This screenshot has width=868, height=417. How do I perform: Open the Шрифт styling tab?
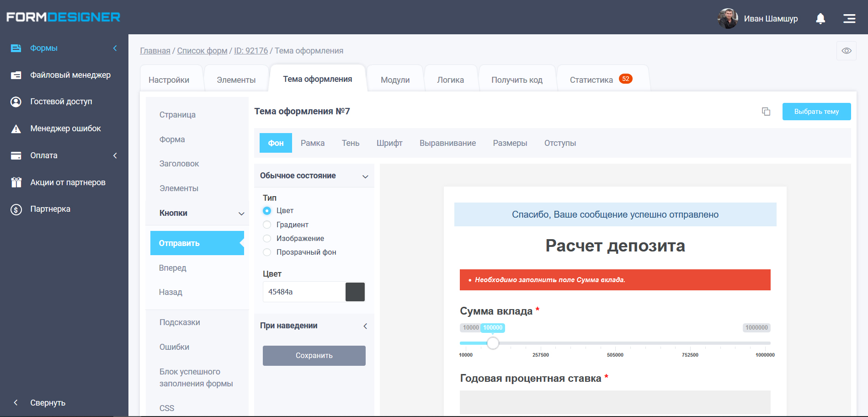pyautogui.click(x=389, y=143)
